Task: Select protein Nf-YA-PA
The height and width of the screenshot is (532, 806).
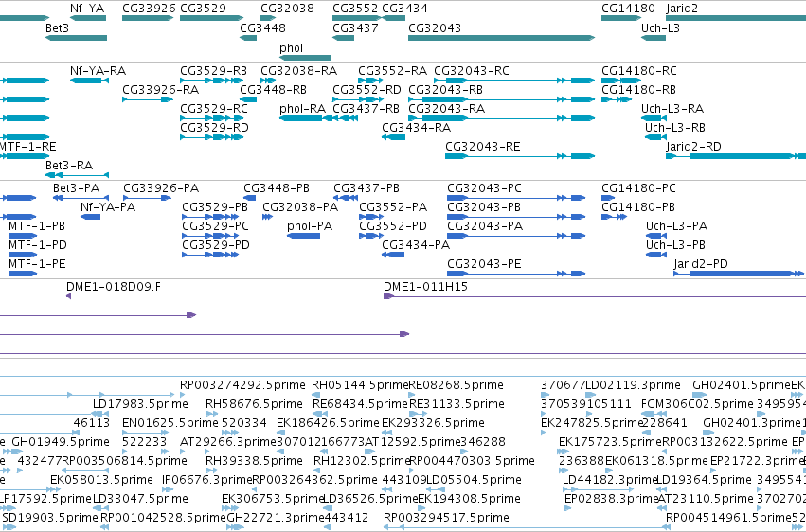Action: [108, 207]
